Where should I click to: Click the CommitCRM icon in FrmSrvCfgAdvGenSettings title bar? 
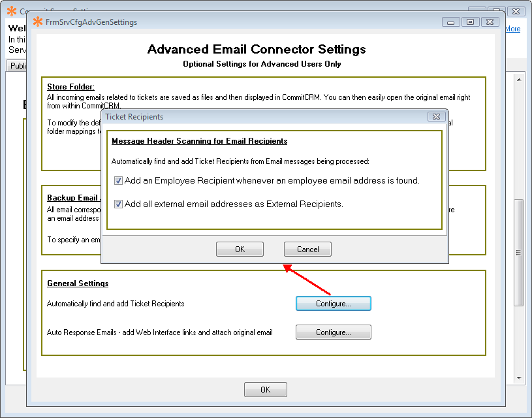pyautogui.click(x=38, y=22)
